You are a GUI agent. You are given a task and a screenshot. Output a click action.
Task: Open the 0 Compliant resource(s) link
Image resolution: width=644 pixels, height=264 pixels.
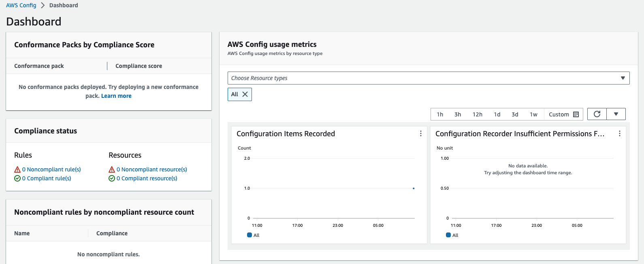147,178
